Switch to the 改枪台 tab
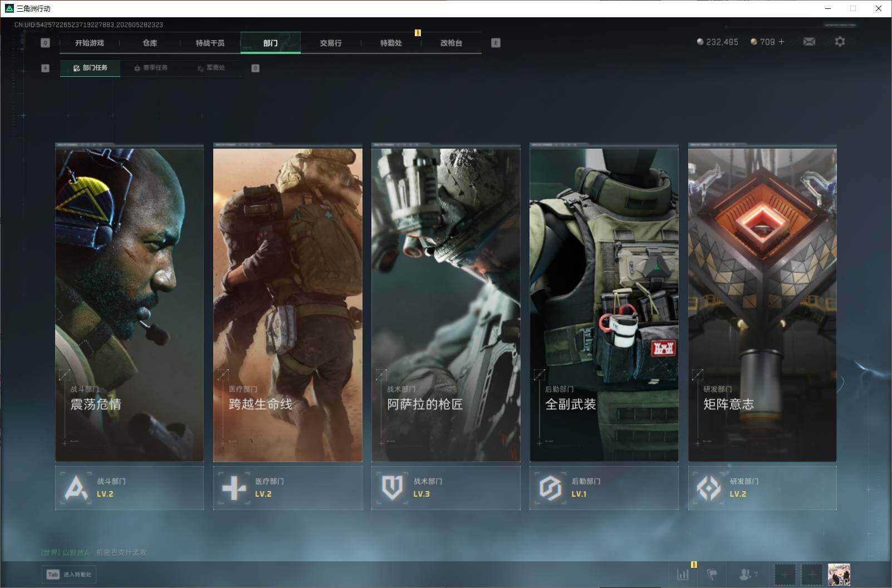This screenshot has width=892, height=588. click(x=451, y=43)
